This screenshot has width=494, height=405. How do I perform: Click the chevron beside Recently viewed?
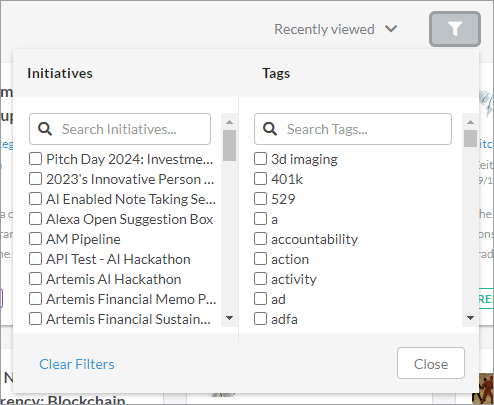(x=391, y=29)
